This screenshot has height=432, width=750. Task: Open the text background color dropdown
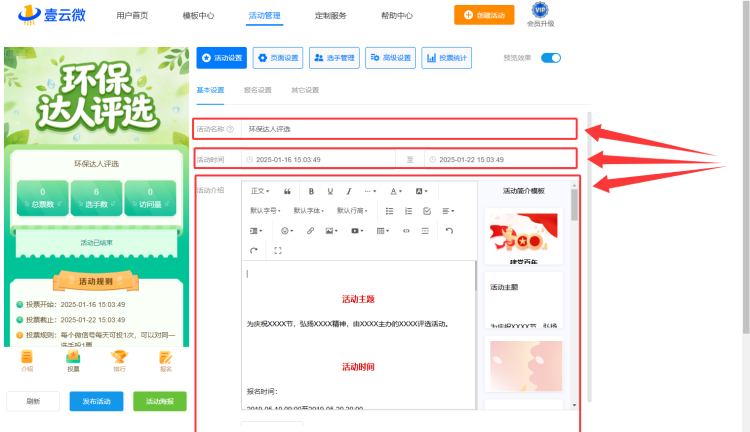pyautogui.click(x=421, y=191)
